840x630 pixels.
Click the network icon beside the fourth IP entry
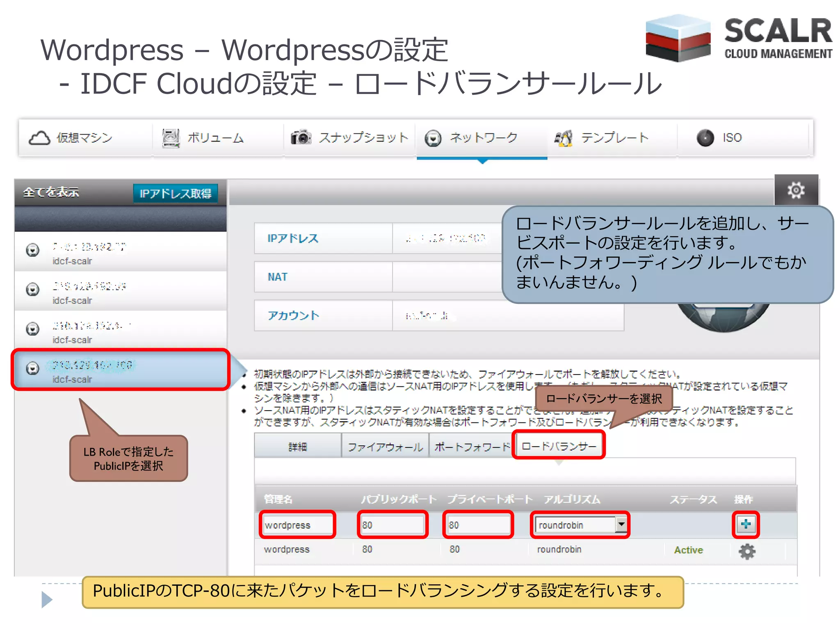(33, 368)
